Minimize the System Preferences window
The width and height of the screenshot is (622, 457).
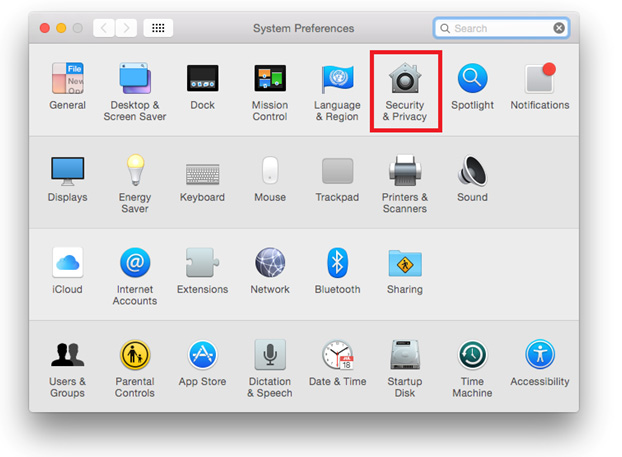tap(61, 28)
